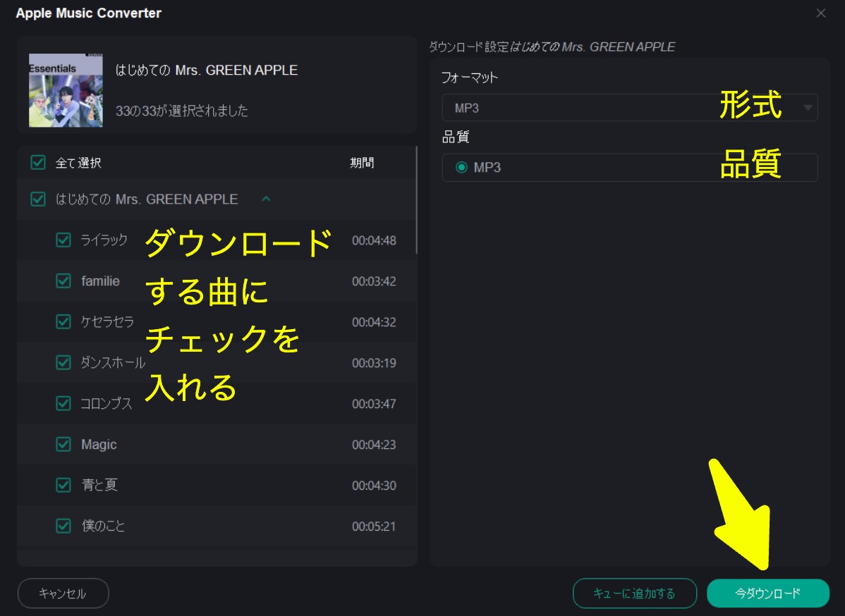
Task: Click the ダンスホール song title
Action: (113, 362)
